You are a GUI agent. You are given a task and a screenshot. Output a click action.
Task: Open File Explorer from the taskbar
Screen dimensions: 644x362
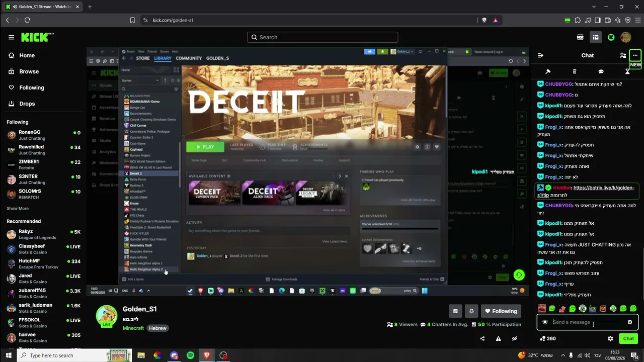tap(141, 355)
